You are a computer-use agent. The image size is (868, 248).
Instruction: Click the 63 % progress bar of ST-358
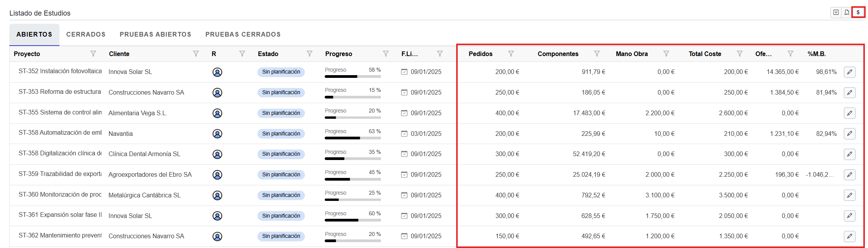click(352, 138)
